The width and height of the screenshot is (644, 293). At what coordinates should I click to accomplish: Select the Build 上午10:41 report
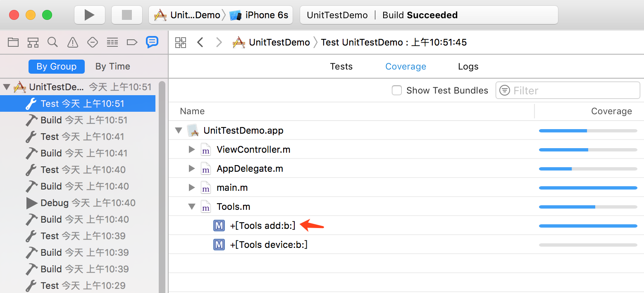[78, 153]
